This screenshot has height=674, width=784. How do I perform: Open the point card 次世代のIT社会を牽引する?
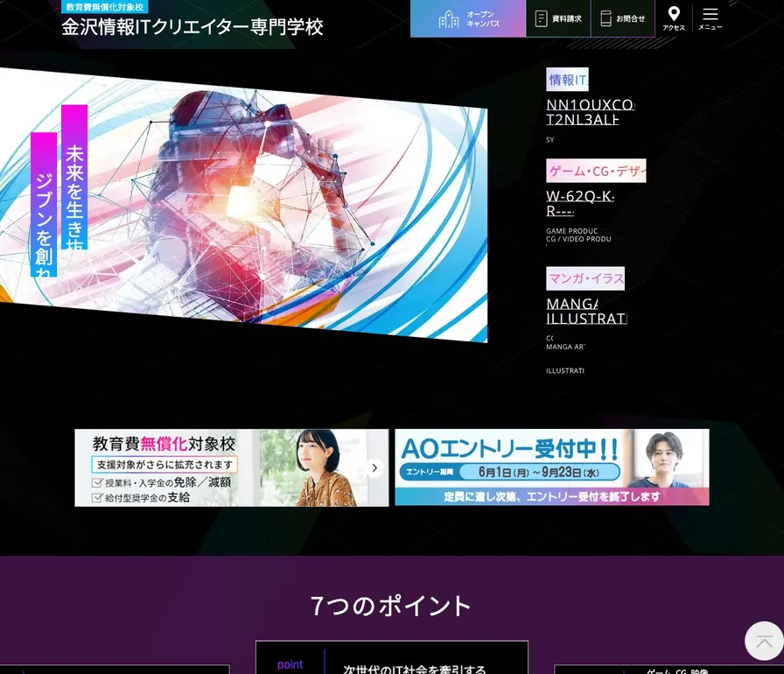coord(392,657)
